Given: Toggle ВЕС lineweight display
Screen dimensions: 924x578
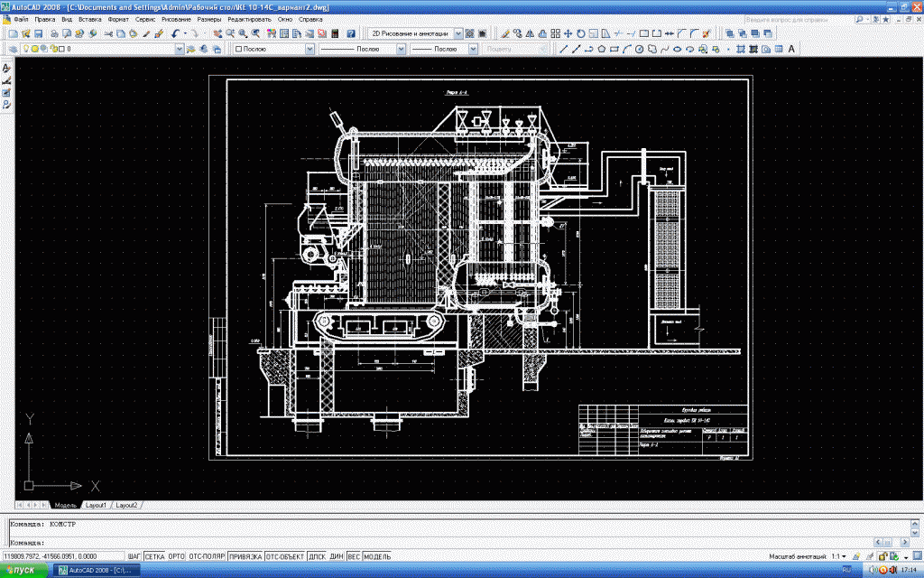Looking at the screenshot, I should [354, 556].
